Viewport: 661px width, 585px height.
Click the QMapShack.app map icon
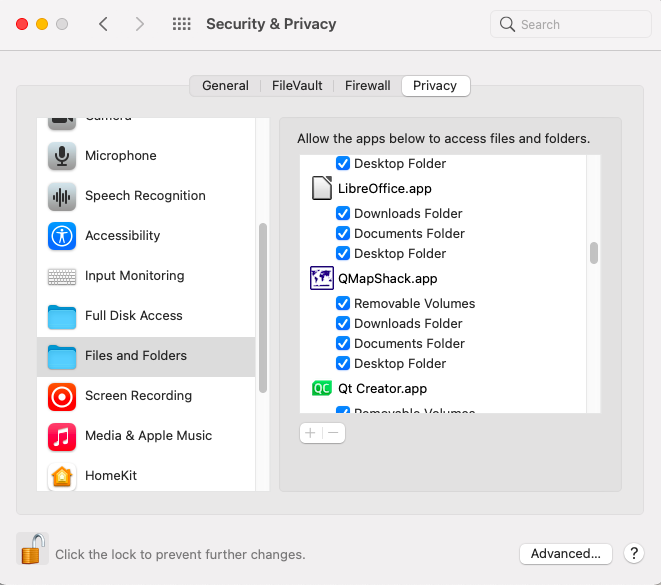[322, 278]
